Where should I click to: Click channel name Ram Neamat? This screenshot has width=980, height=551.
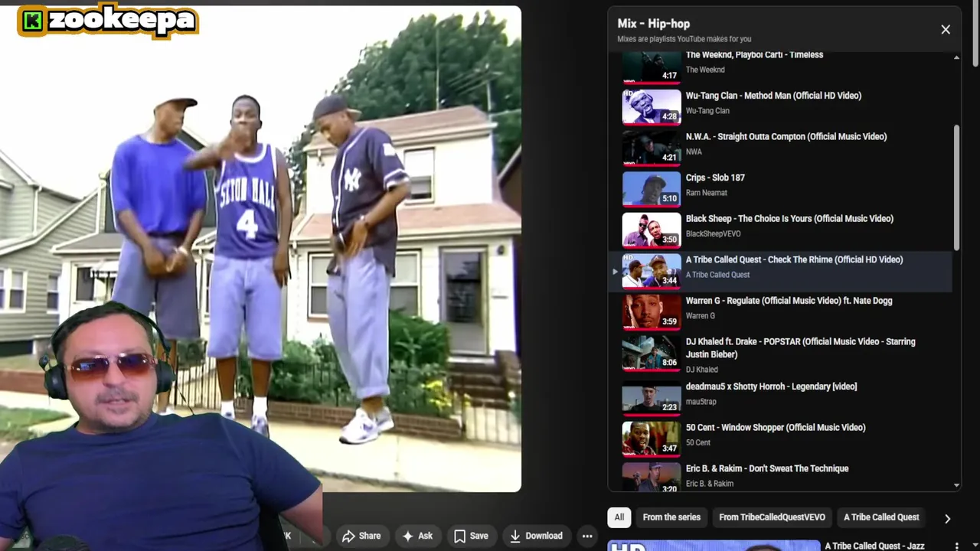[x=706, y=193]
